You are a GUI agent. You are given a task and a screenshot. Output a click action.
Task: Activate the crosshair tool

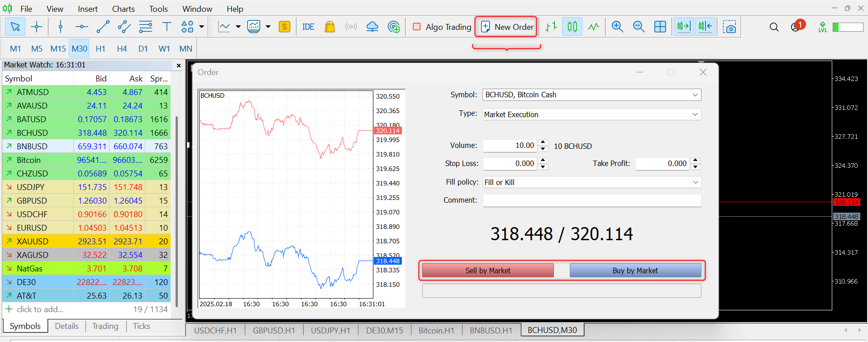point(37,27)
